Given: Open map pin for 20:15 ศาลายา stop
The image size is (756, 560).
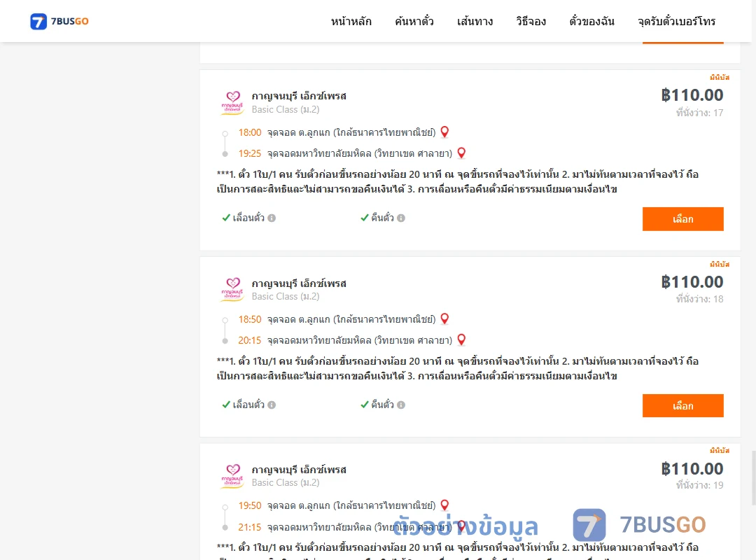Looking at the screenshot, I should (x=461, y=339).
